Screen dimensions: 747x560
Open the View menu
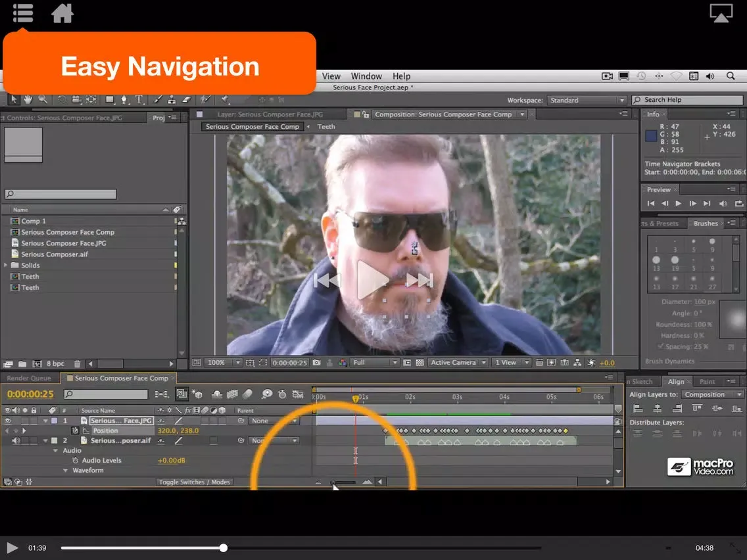(x=331, y=76)
